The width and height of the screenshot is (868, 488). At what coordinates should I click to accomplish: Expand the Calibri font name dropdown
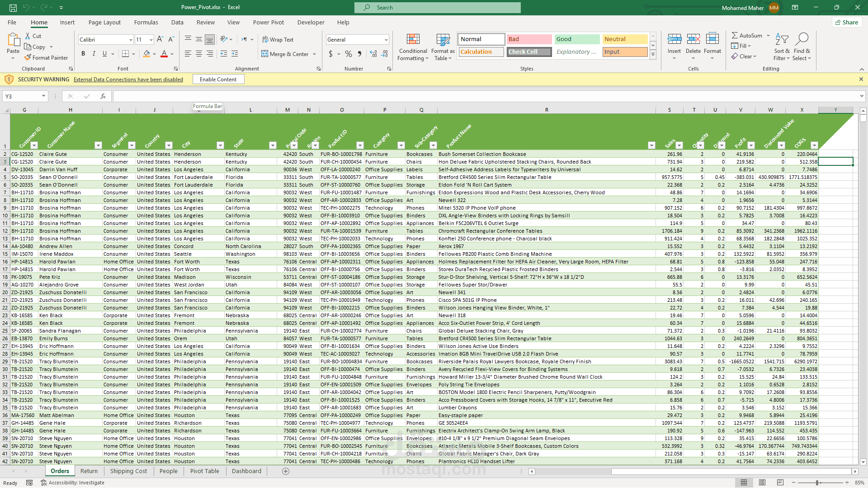point(131,40)
